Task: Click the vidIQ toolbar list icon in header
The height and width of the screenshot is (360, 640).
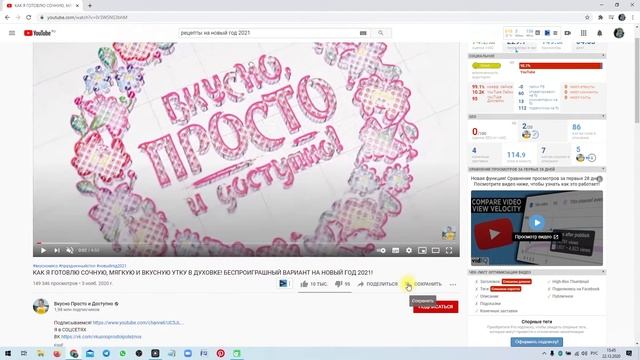Action: click(555, 33)
